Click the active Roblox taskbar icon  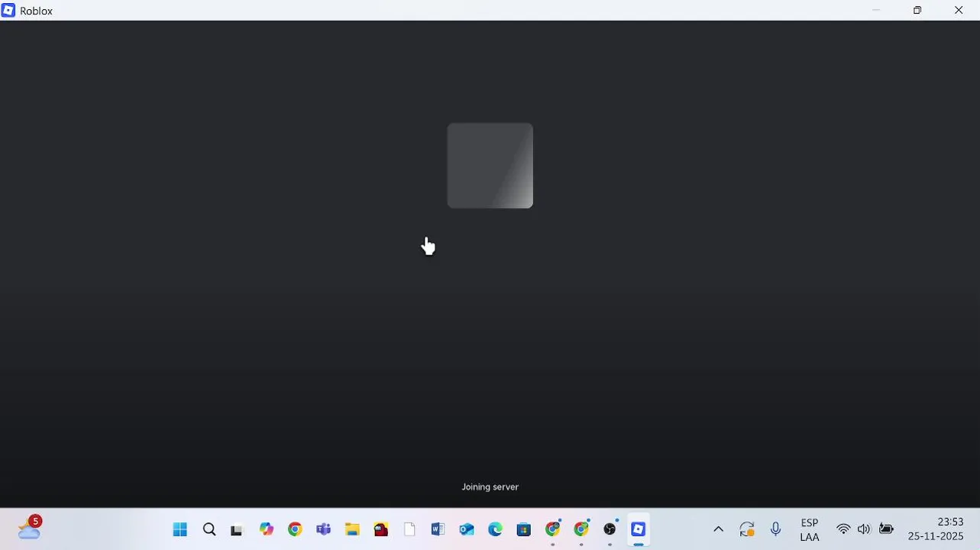[639, 529]
